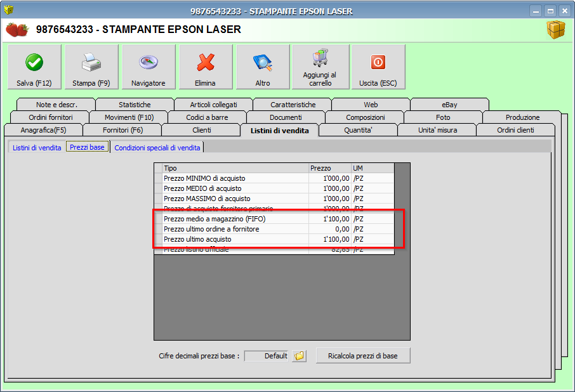The width and height of the screenshot is (575, 392).
Task: Click the UM column header
Action: [373, 168]
